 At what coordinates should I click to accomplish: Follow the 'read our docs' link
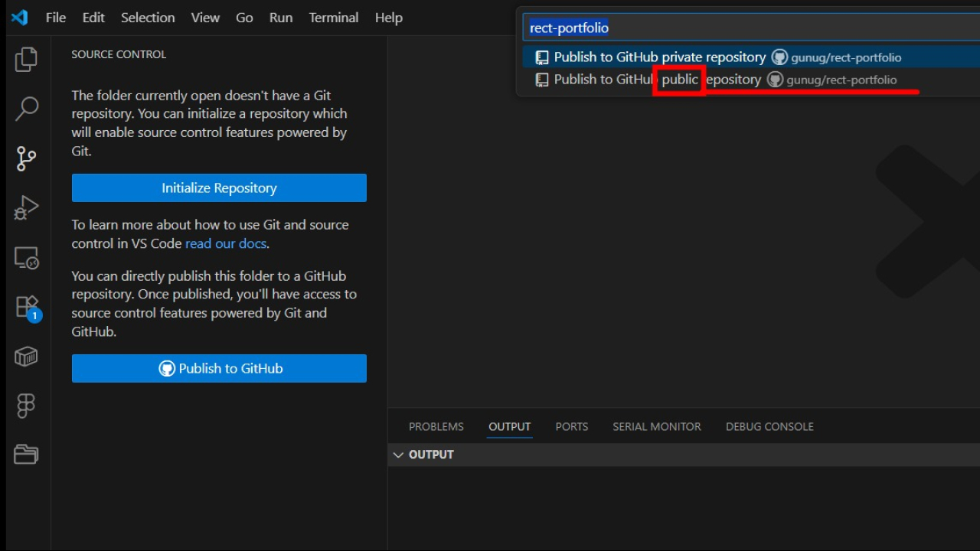point(226,243)
